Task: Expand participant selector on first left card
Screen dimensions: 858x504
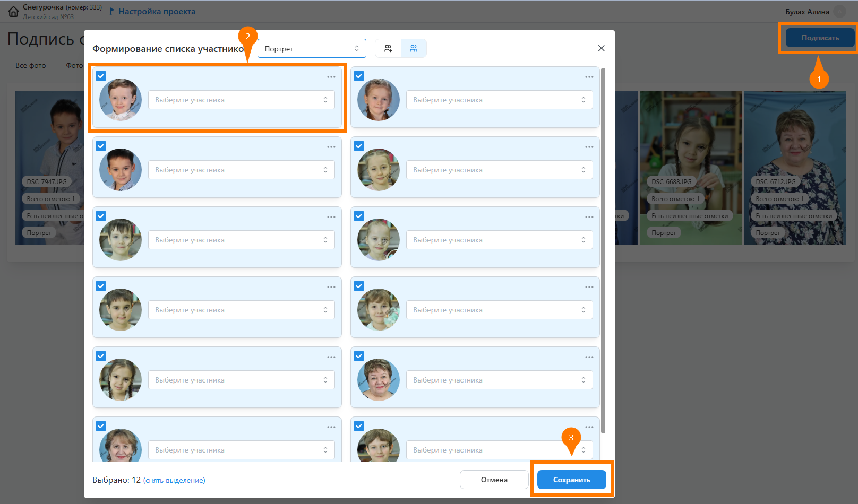Action: (242, 100)
